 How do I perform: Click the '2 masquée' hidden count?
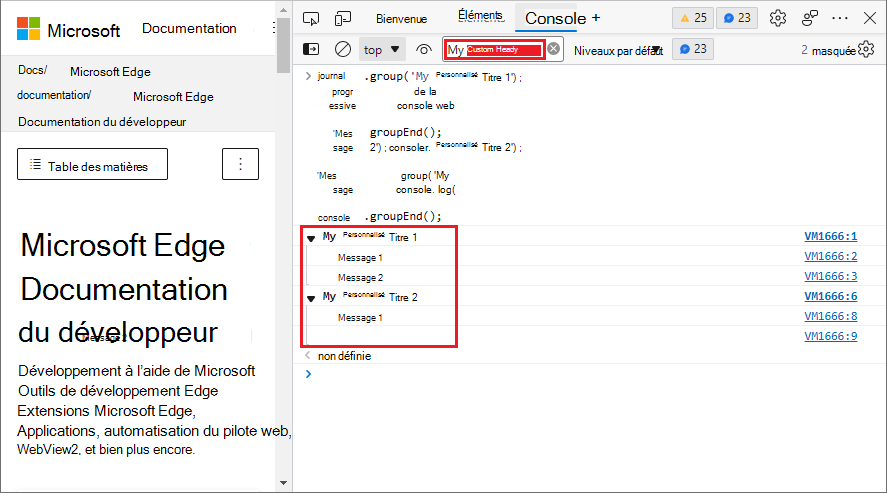828,51
